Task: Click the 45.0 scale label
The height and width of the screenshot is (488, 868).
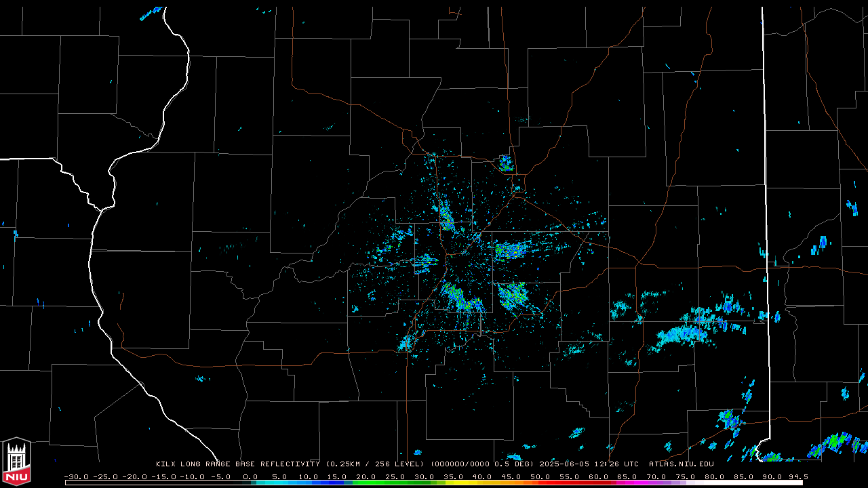Action: (511, 476)
